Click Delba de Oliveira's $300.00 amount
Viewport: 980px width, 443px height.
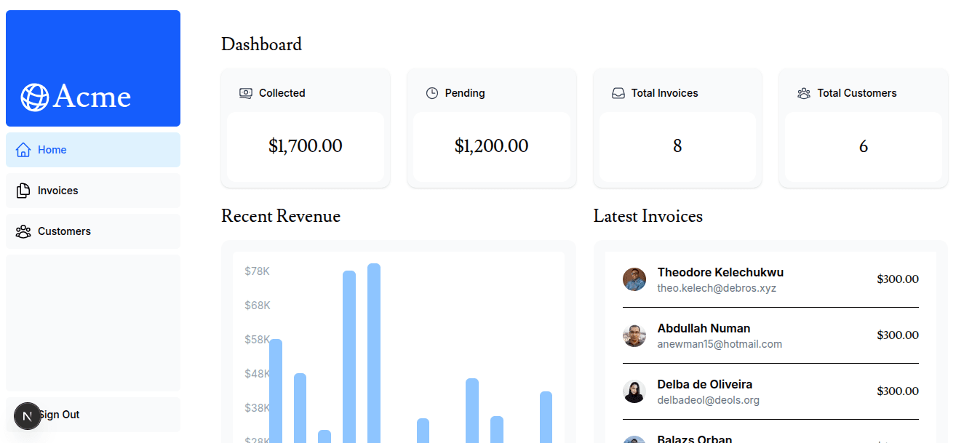[x=898, y=391]
